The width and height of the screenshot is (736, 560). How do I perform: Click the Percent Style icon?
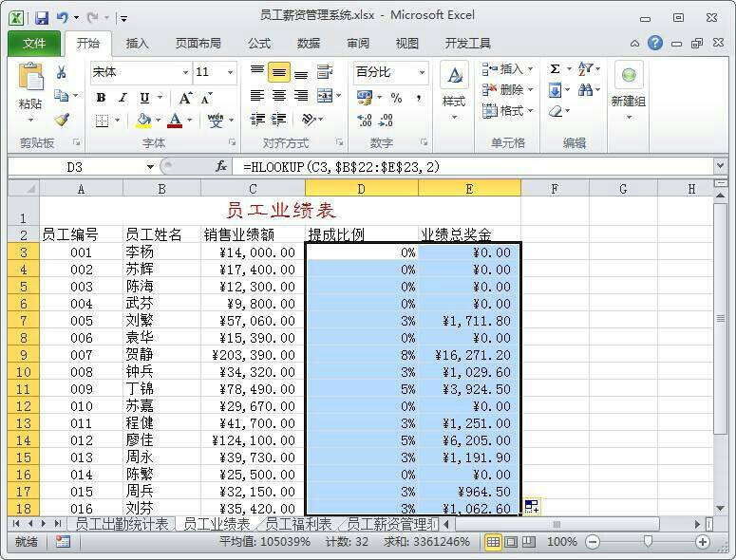click(396, 98)
